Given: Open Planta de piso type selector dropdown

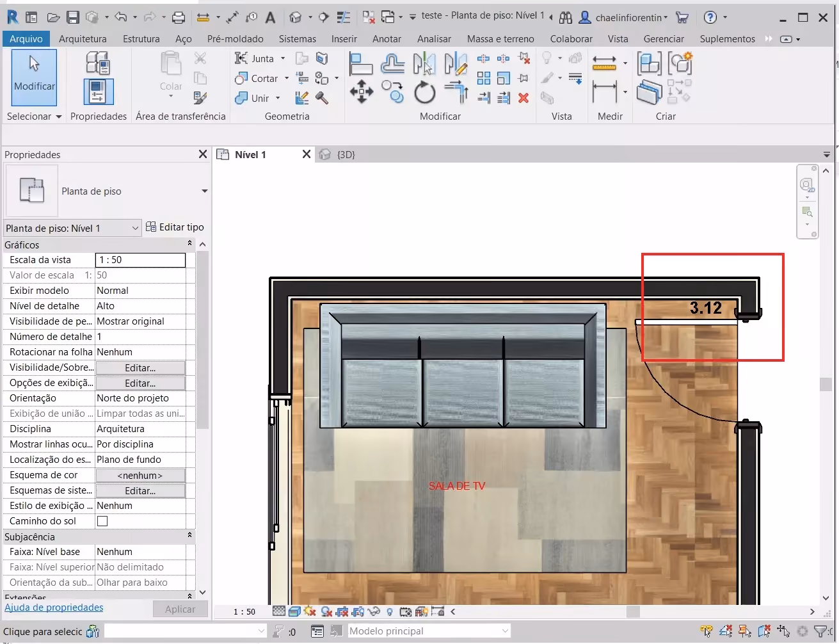Looking at the screenshot, I should click(204, 191).
